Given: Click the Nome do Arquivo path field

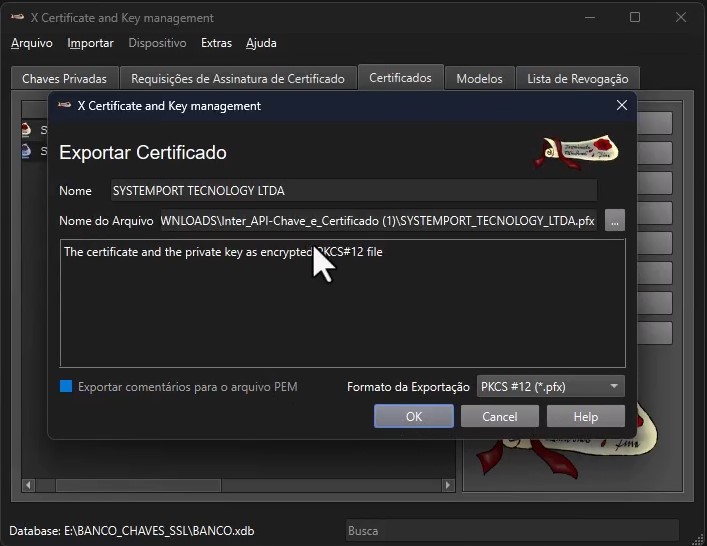Looking at the screenshot, I should click(379, 220).
